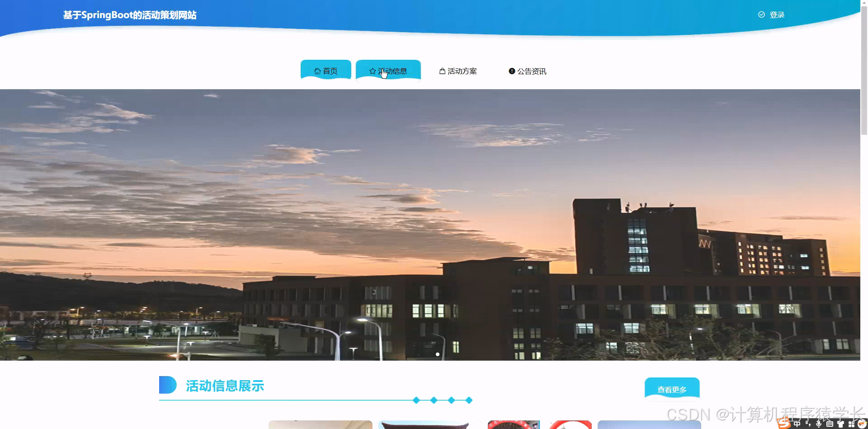Open the 活动信息 navigation tab
Image resolution: width=868 pixels, height=429 pixels.
click(388, 71)
